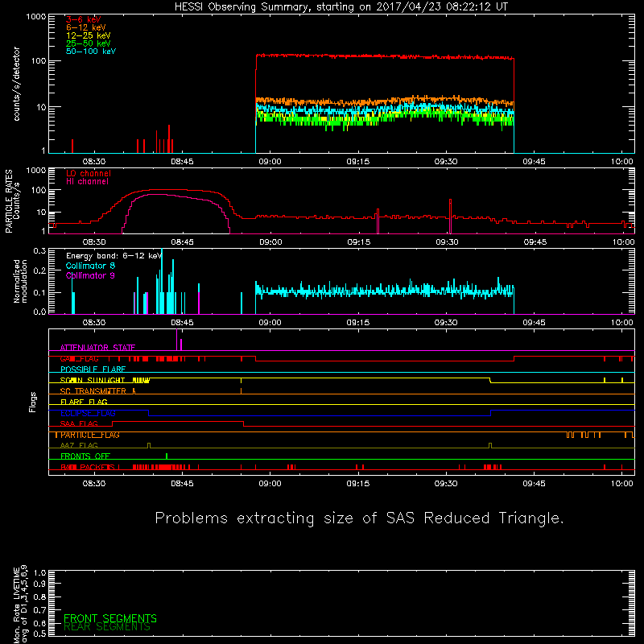Select the orange 6-12 keV legend label
This screenshot has height=644, width=644.
point(86,27)
